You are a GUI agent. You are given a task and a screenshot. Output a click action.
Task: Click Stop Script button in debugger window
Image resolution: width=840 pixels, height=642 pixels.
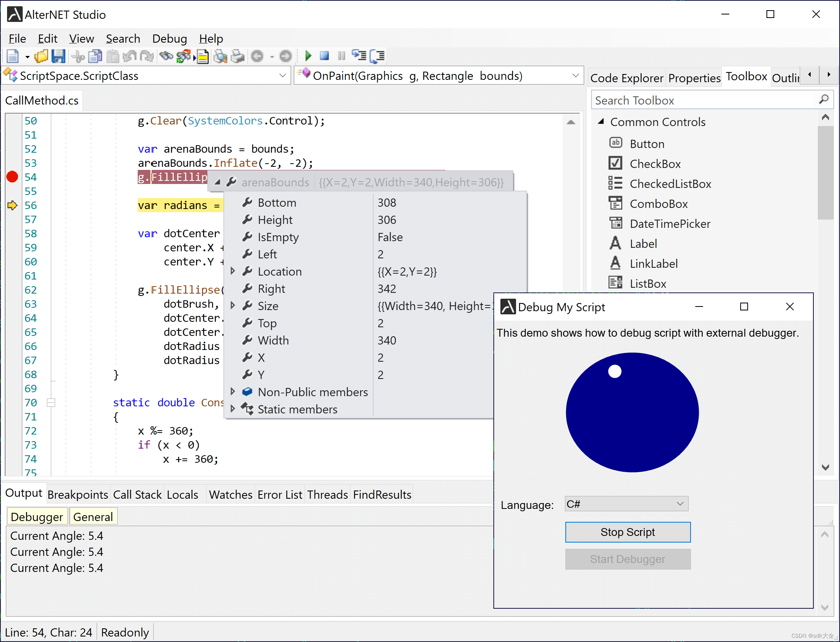click(626, 532)
